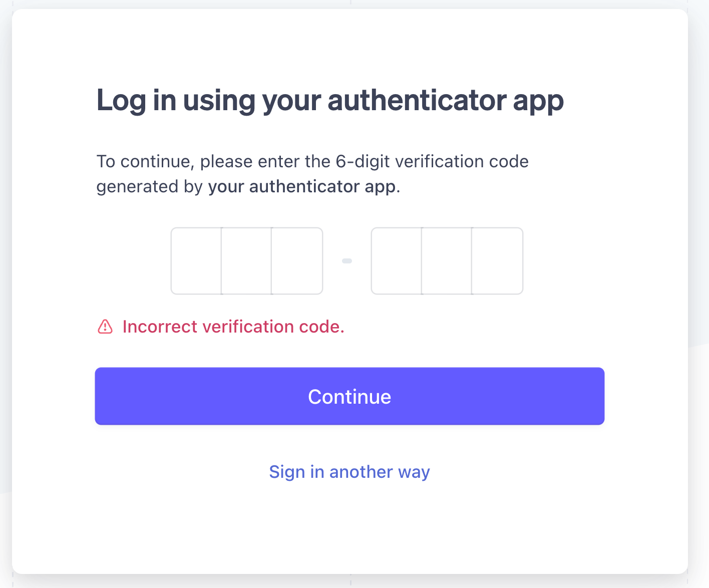Focus the first verification digit box

(196, 261)
